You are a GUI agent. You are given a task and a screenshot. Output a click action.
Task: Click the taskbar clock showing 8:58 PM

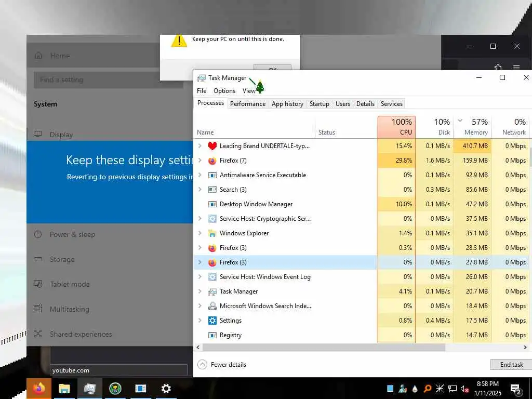487,389
